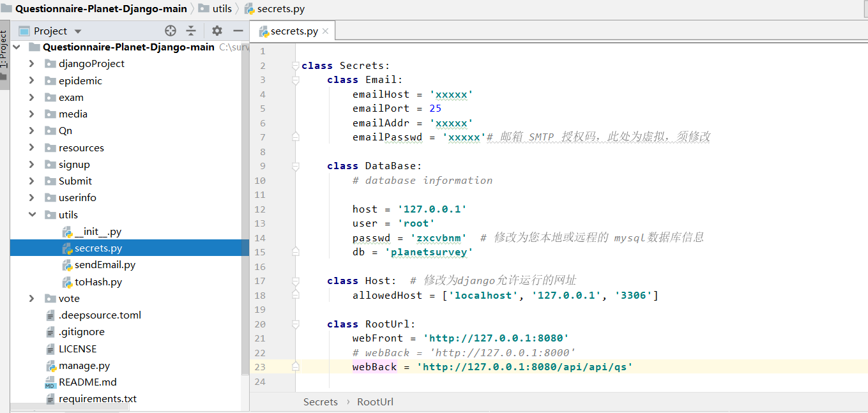Hide the Project tool window with minus icon
This screenshot has width=868, height=413.
(x=238, y=30)
